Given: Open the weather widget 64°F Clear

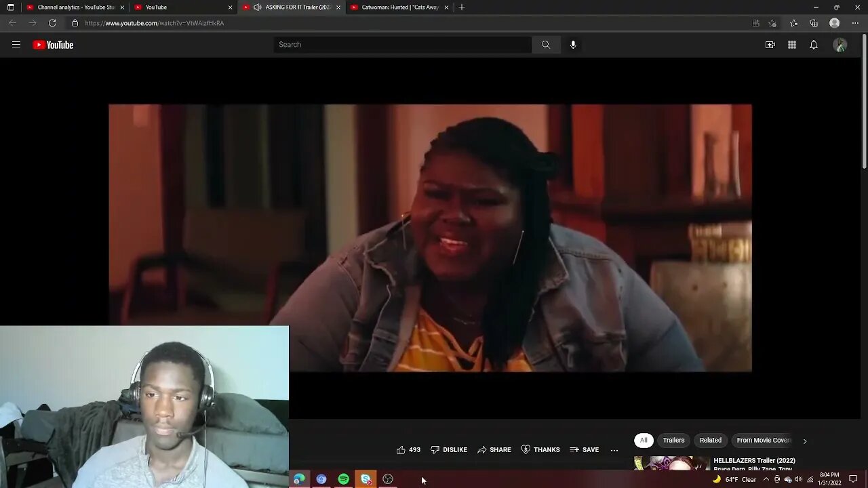Looking at the screenshot, I should 734,479.
